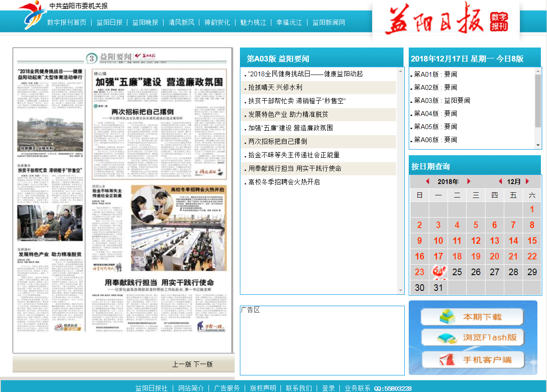Go to previous page via 上一版
Viewport: 547px width, 392px height.
point(181,364)
